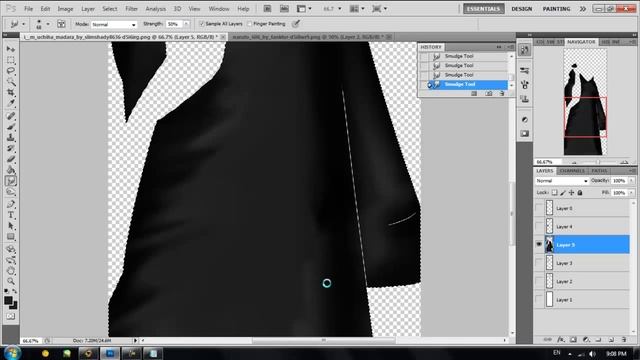This screenshot has width=640, height=360.
Task: Open the Layer menu
Action: (x=88, y=9)
